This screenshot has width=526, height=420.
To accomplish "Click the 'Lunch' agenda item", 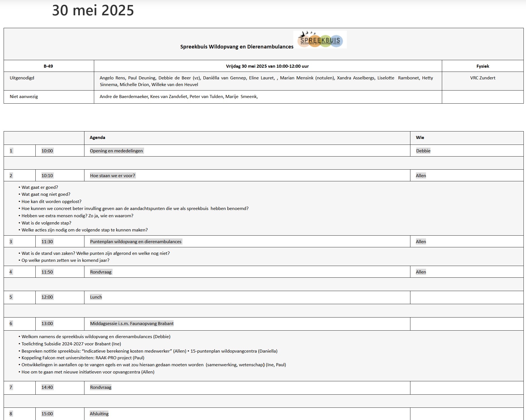I will click(96, 297).
